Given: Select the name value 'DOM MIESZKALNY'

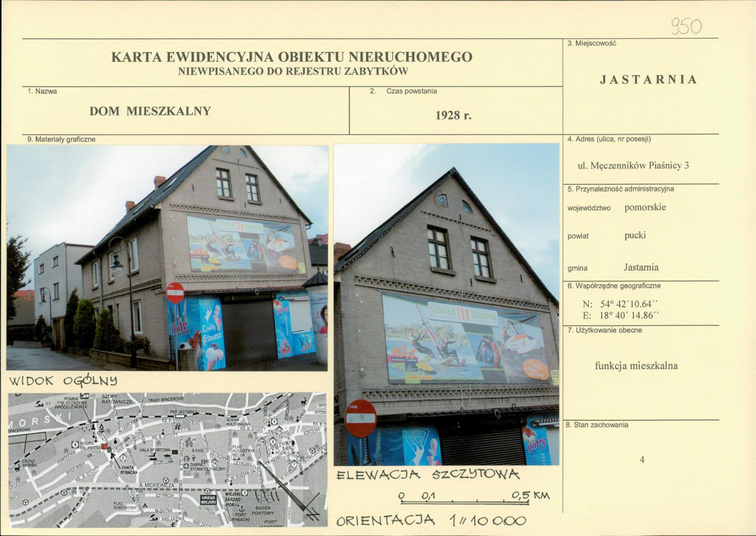Looking at the screenshot, I should 150,112.
